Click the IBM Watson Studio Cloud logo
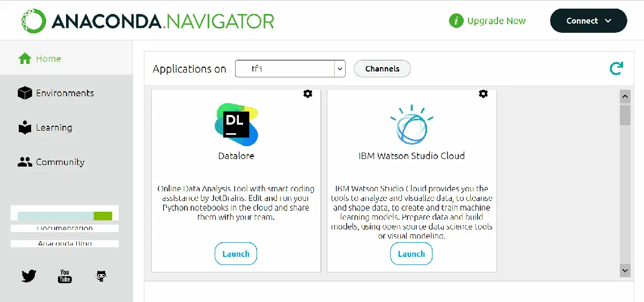 tap(412, 125)
